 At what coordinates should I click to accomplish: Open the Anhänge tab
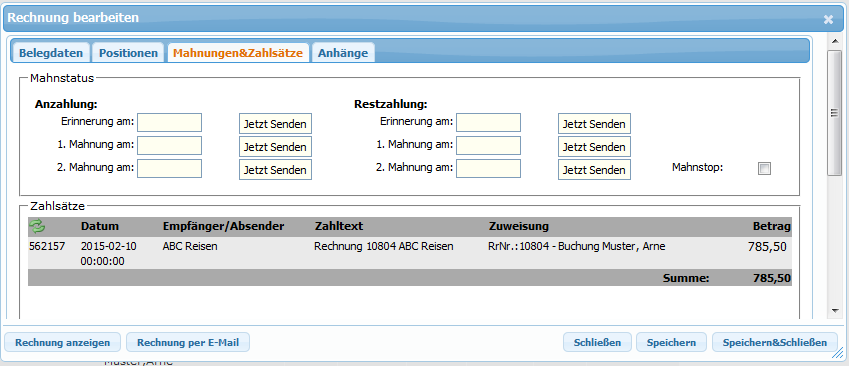click(343, 53)
